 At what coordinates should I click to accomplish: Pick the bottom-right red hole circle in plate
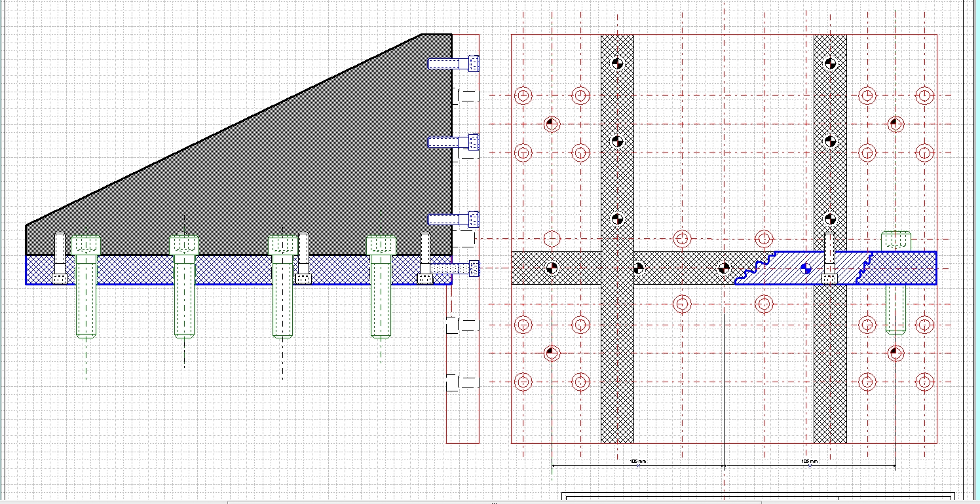click(924, 381)
